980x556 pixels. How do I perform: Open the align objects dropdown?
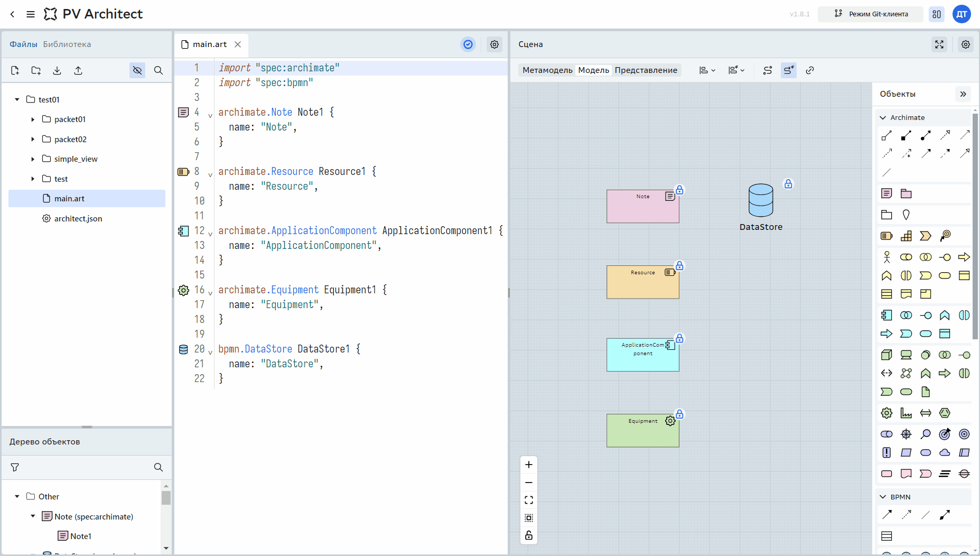[x=707, y=70]
